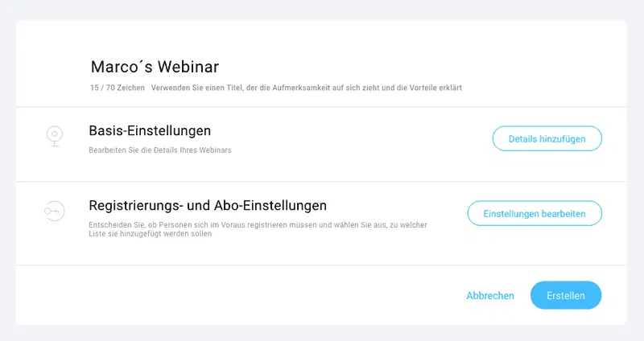This screenshot has width=644, height=341.
Task: Click the word Webinar in the title
Action: coord(188,67)
